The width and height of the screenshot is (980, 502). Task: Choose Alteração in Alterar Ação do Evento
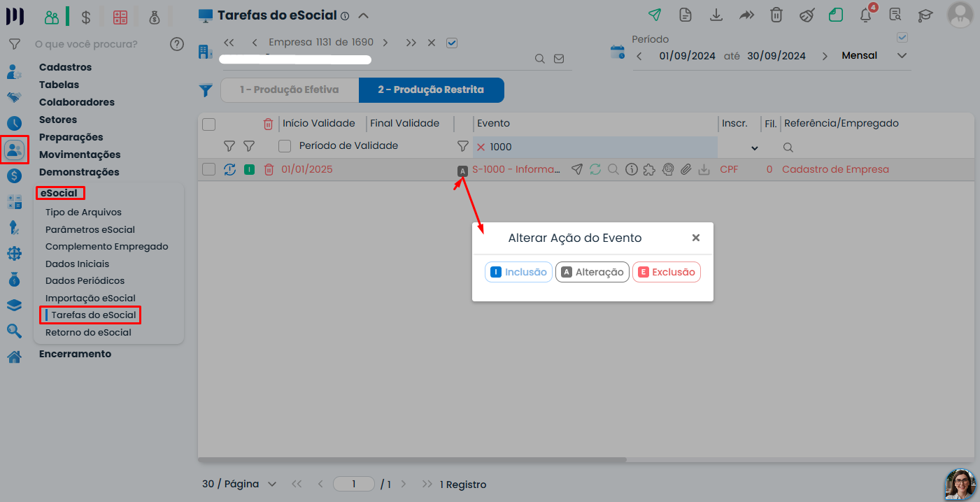pyautogui.click(x=592, y=272)
